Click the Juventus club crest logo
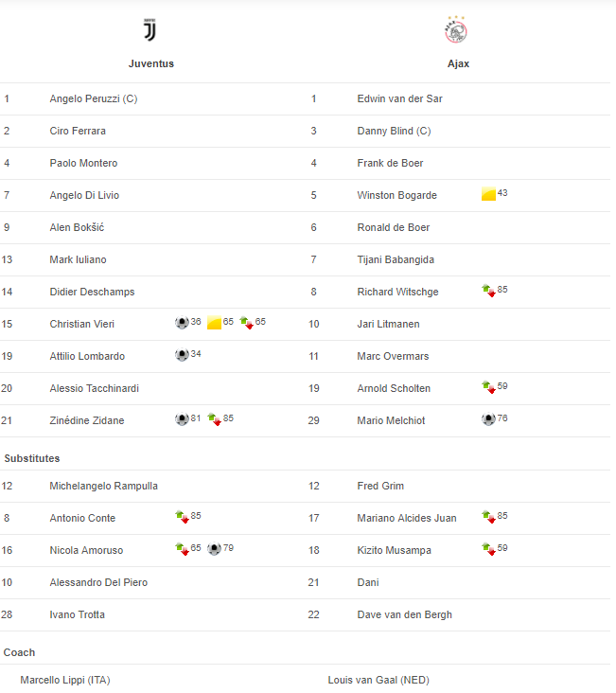Viewport: 616px width, 693px height. tap(150, 31)
